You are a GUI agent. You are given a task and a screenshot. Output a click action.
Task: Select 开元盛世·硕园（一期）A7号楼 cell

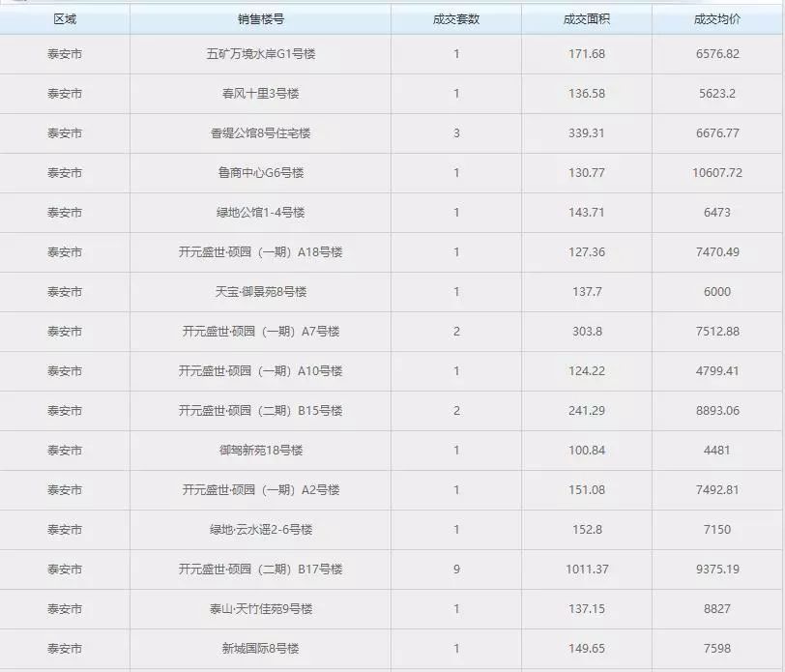tap(261, 332)
